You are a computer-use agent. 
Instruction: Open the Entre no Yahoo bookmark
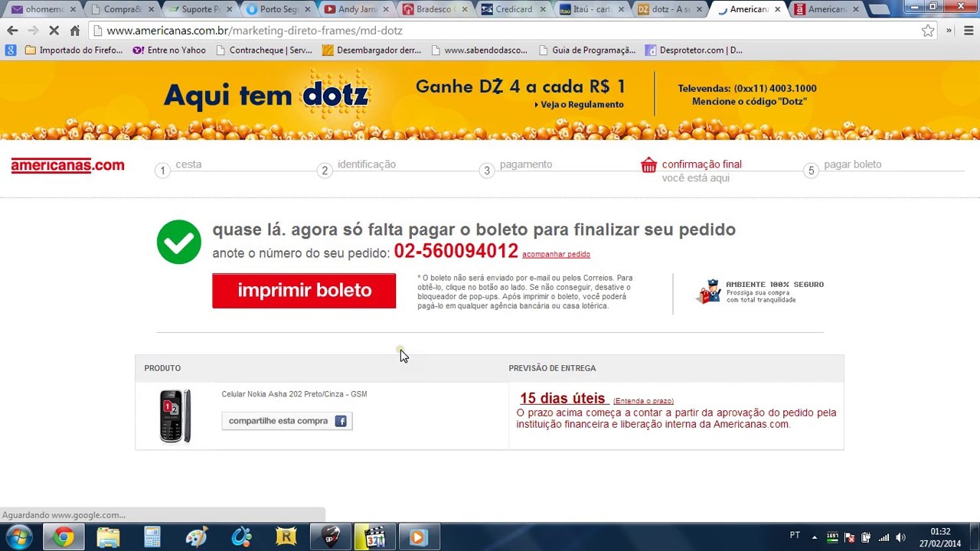[170, 51]
